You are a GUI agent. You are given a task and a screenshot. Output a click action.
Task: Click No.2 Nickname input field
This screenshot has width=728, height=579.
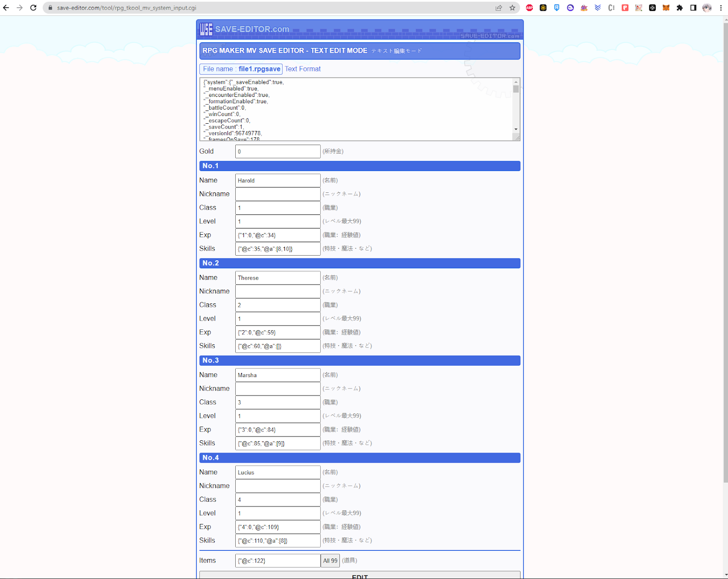[x=278, y=292]
